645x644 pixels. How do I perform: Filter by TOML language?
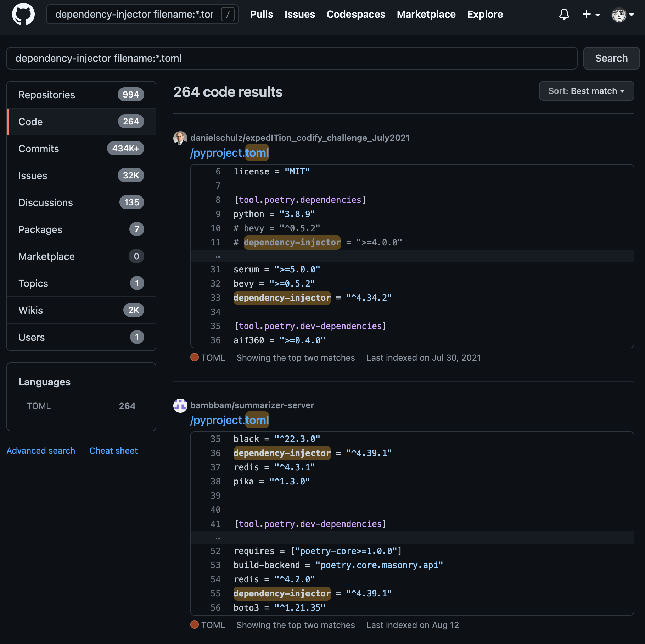[x=81, y=406]
